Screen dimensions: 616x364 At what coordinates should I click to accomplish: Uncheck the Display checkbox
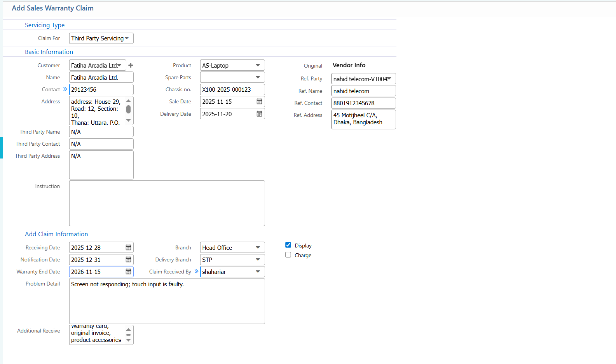tap(288, 245)
